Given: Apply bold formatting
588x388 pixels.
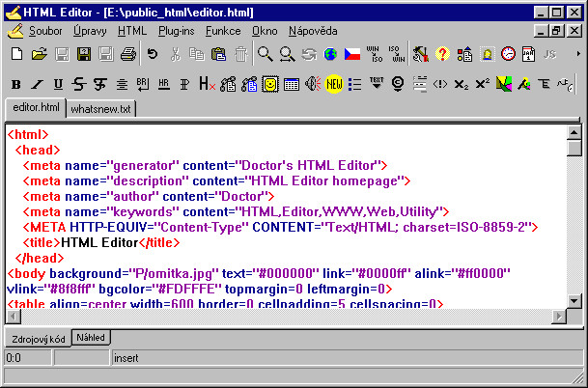Looking at the screenshot, I should (15, 84).
